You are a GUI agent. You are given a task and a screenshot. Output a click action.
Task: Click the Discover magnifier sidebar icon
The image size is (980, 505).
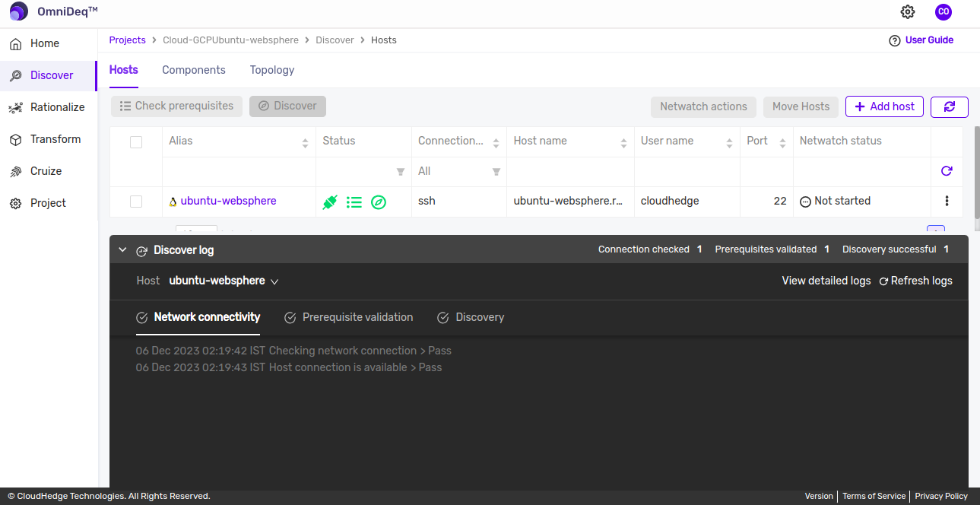coord(15,76)
